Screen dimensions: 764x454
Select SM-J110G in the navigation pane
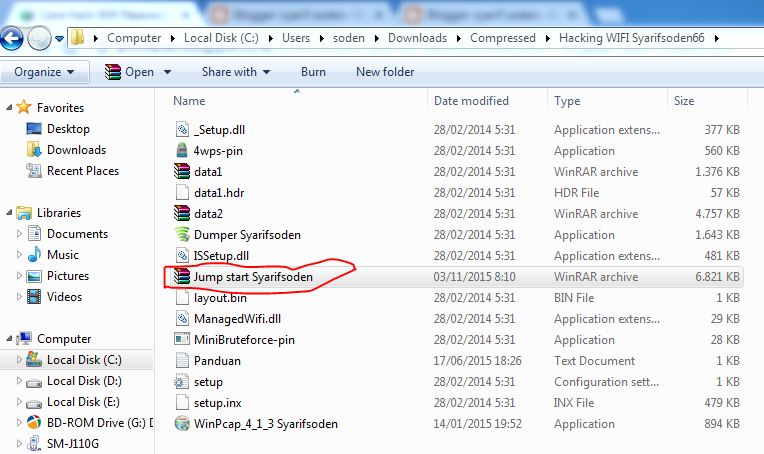(x=73, y=444)
